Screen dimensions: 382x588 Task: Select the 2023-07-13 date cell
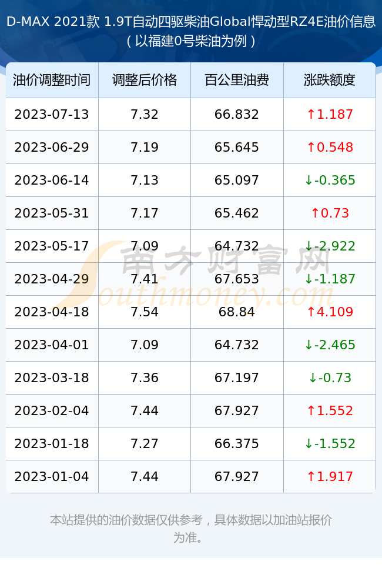coord(52,115)
